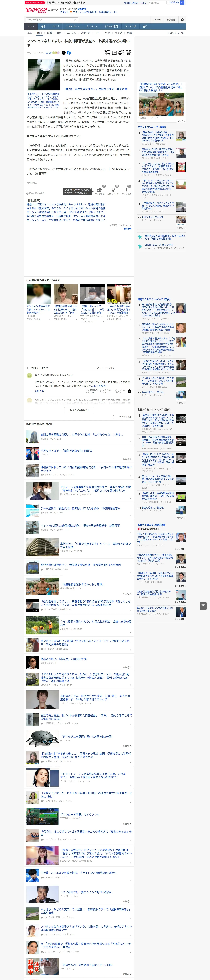Image resolution: width=210 pixels, height=980 pixels.
Task: React with the 新しい視点 exclamation icon
Action: point(127,190)
